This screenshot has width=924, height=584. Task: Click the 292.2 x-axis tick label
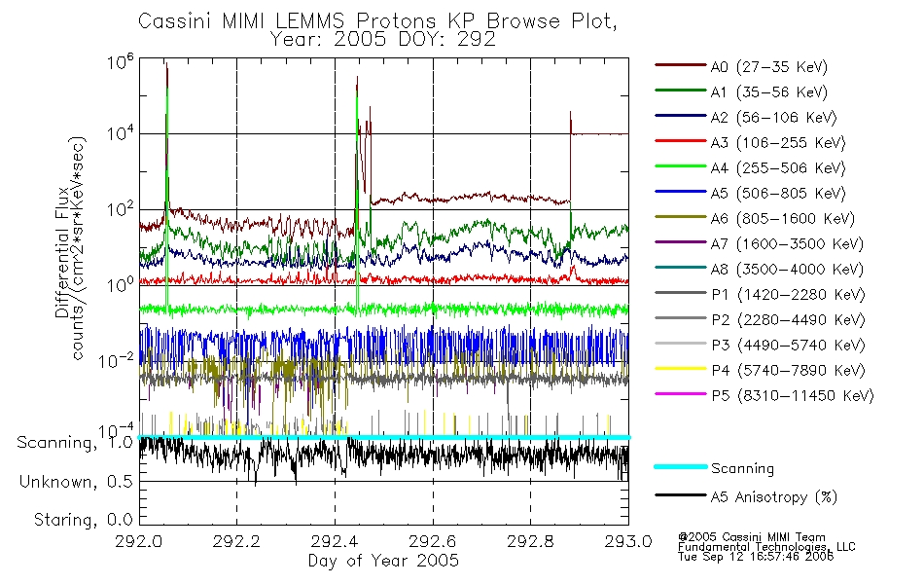pos(237,541)
